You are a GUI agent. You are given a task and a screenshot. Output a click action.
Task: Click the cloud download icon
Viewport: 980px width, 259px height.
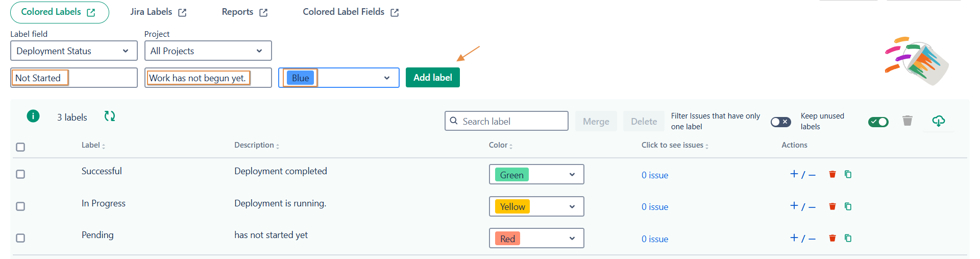[938, 121]
